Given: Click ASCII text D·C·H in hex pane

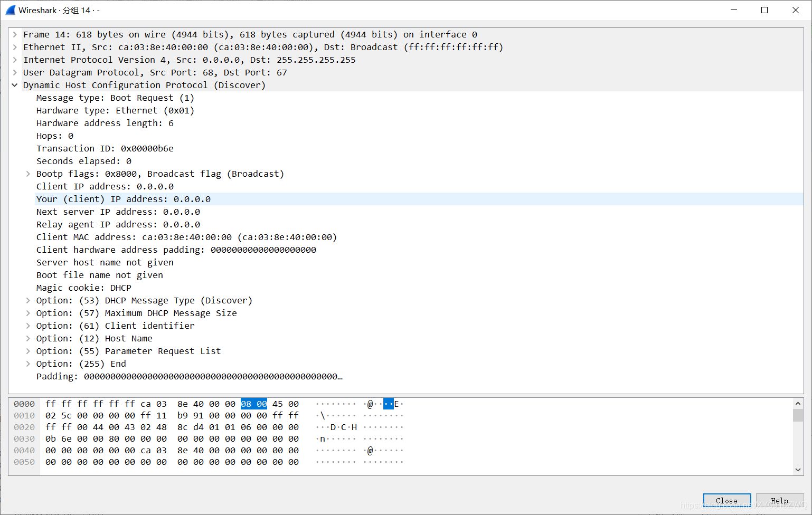Looking at the screenshot, I should tap(344, 427).
